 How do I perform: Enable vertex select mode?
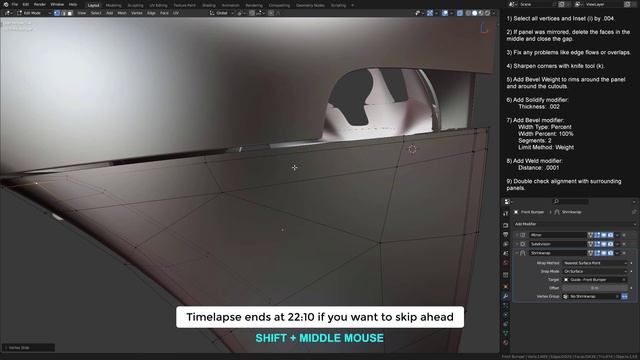(x=57, y=13)
